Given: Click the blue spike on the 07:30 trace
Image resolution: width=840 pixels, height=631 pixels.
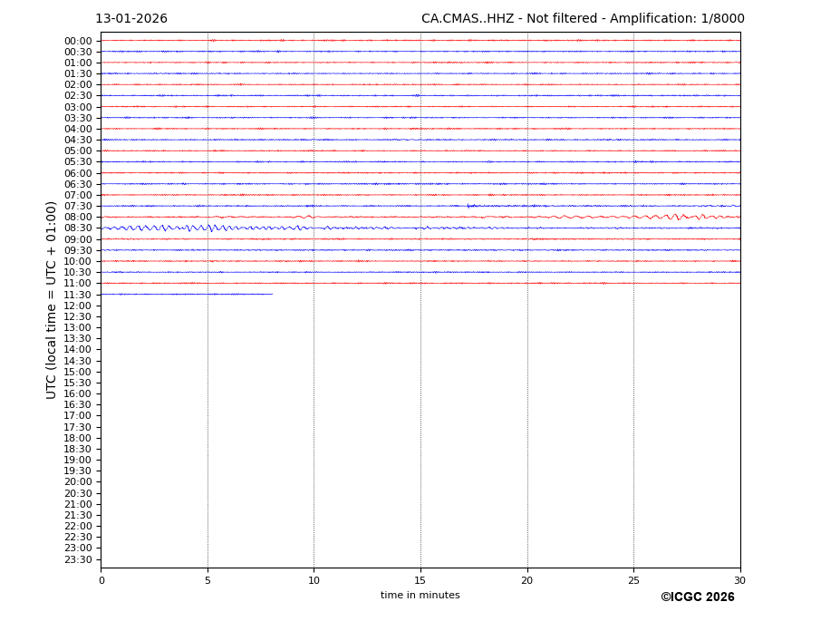Looking at the screenshot, I should [x=468, y=206].
